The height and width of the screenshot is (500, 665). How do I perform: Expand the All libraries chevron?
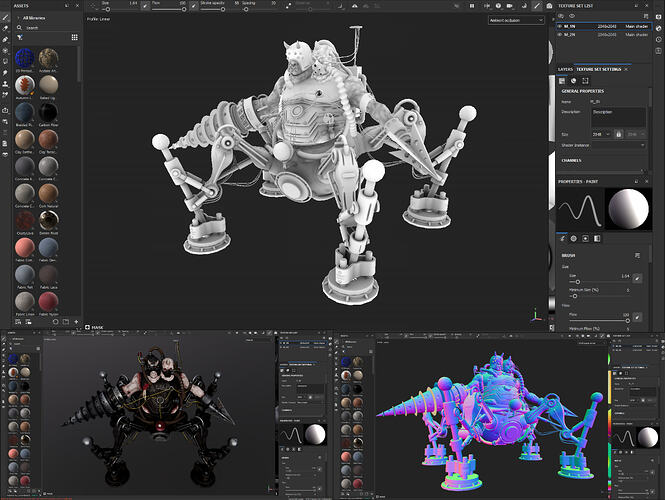[17, 18]
